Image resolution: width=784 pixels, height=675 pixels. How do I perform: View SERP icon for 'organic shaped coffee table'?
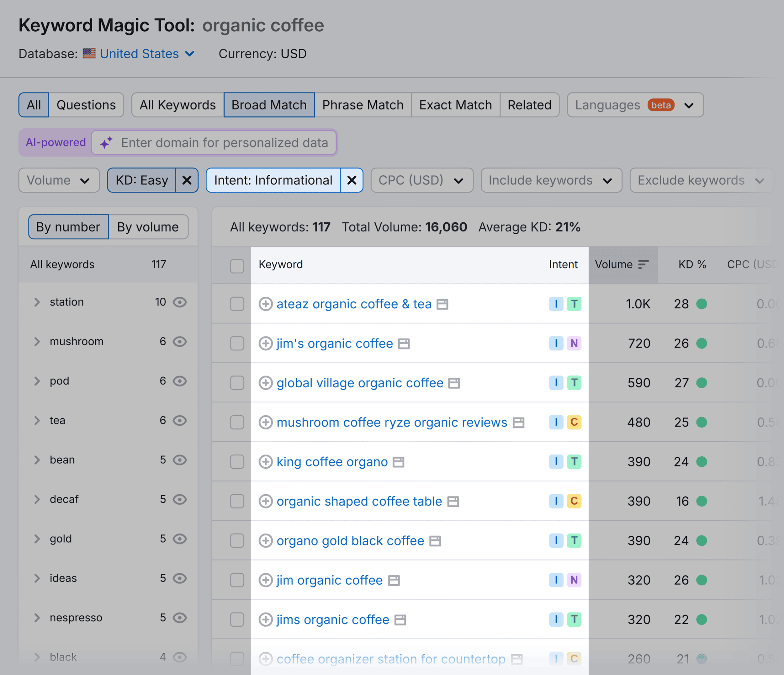pos(453,501)
